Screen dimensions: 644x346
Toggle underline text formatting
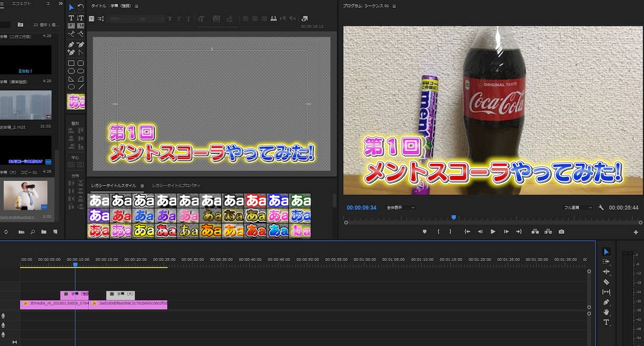[x=188, y=18]
